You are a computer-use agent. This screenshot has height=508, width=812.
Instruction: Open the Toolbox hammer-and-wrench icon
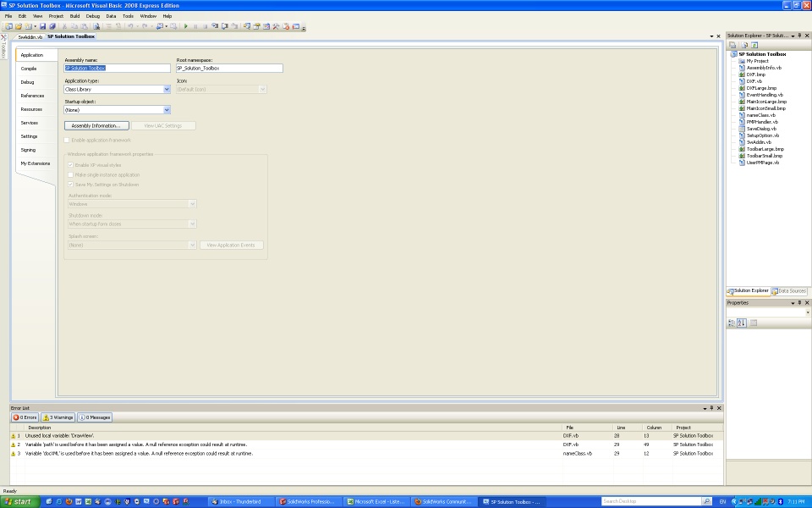[x=276, y=26]
